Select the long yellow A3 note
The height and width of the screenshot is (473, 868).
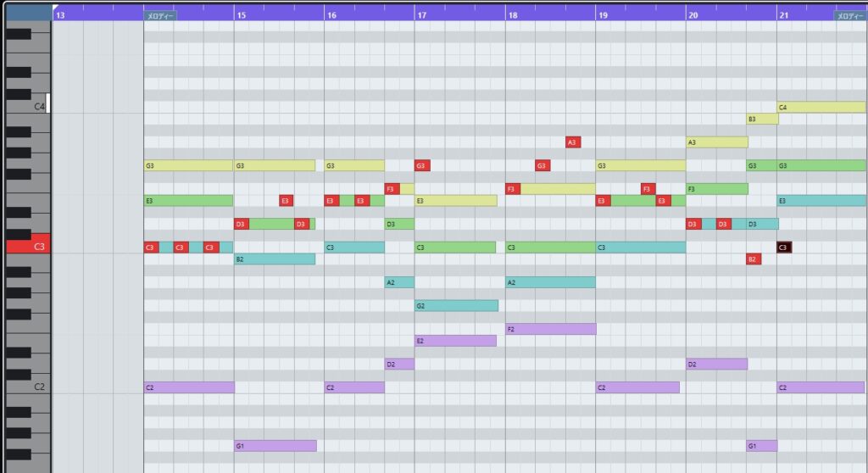[x=716, y=142]
